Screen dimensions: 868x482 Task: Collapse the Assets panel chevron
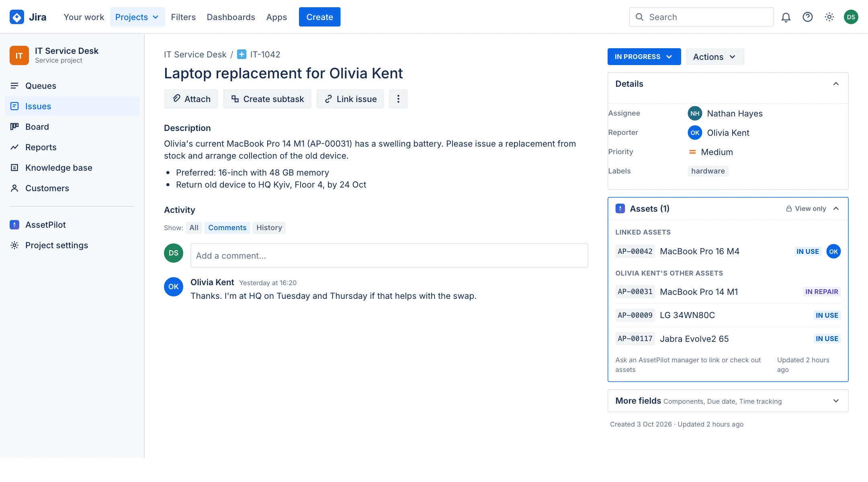(x=836, y=208)
